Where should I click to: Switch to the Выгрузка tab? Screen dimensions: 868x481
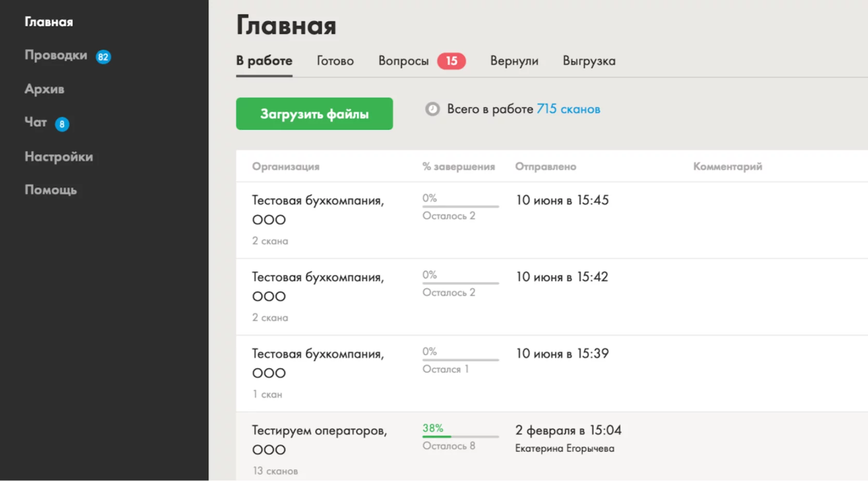(589, 61)
